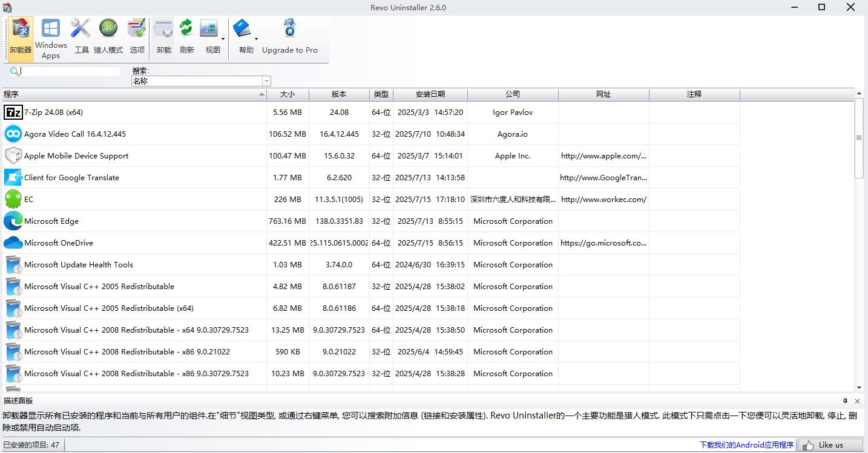Click the 422.51 MB size cell
Screen dimensions: 868x453
(x=288, y=243)
